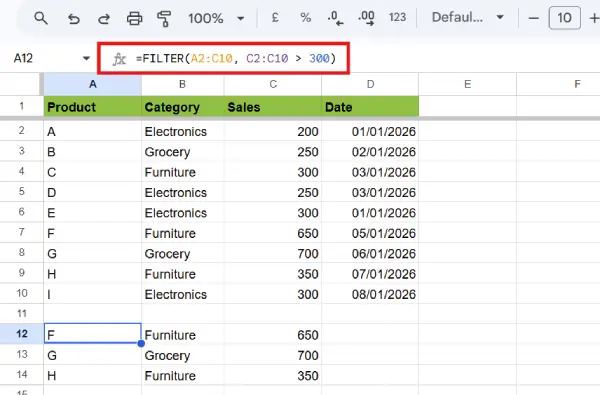This screenshot has width=600, height=395.
Task: Click the Sales header cell
Action: [x=273, y=106]
